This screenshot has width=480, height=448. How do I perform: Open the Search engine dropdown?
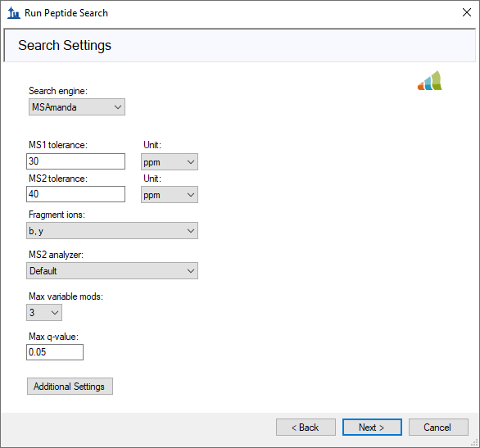click(77, 107)
